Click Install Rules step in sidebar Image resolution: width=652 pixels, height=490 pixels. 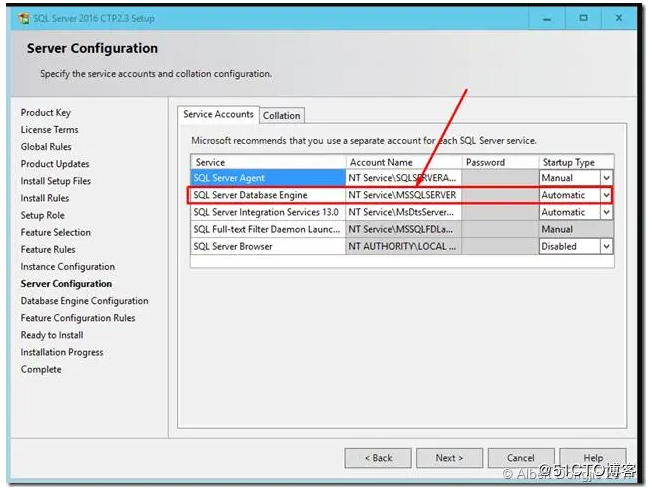point(45,198)
